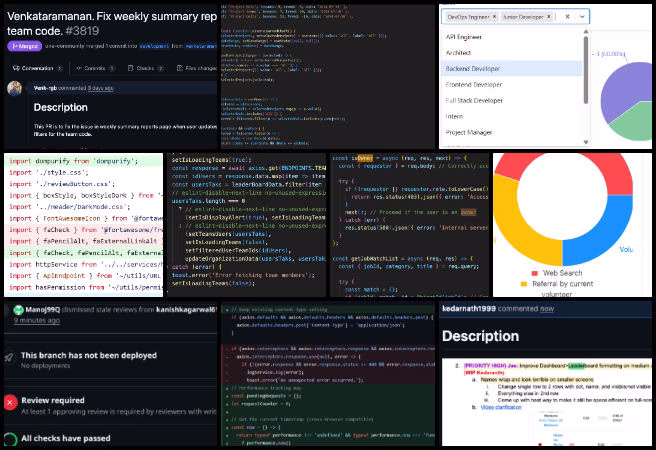
Task: Click the green checks status circle icon
Action: 10,439
